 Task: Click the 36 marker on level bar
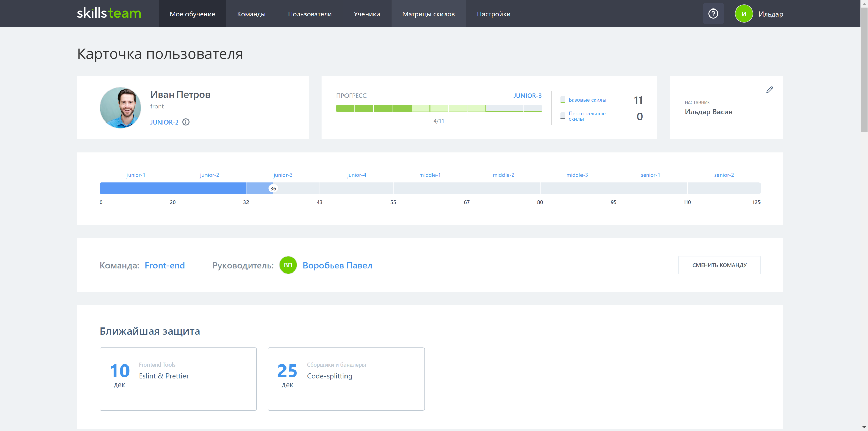273,188
